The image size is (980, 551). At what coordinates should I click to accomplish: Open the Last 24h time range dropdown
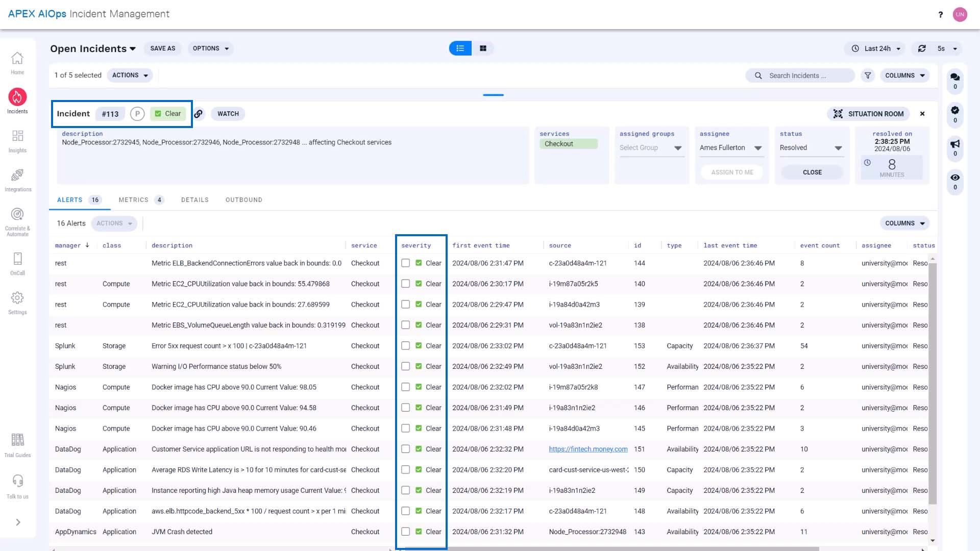click(x=876, y=48)
